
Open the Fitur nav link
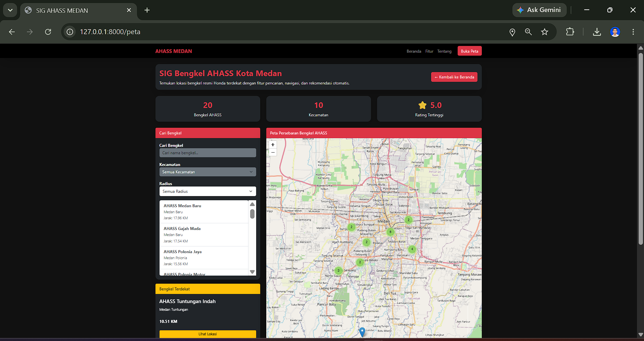[x=429, y=51]
